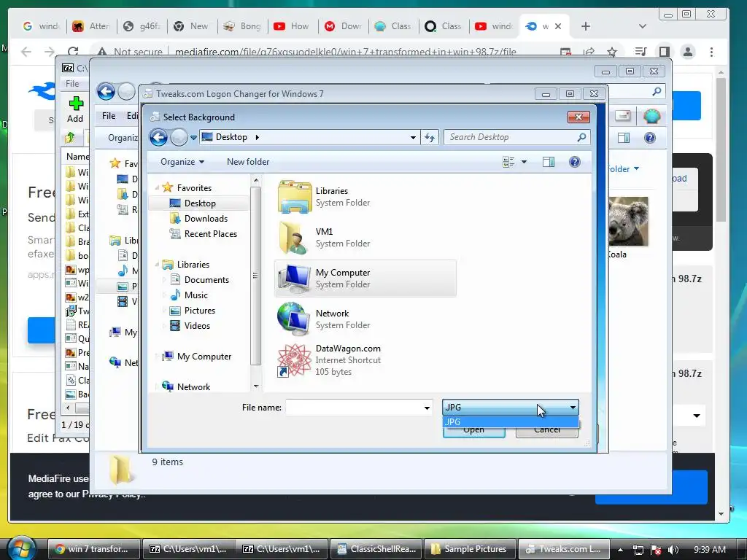
Task: Select the DataWagon.com shortcut icon
Action: 294,360
